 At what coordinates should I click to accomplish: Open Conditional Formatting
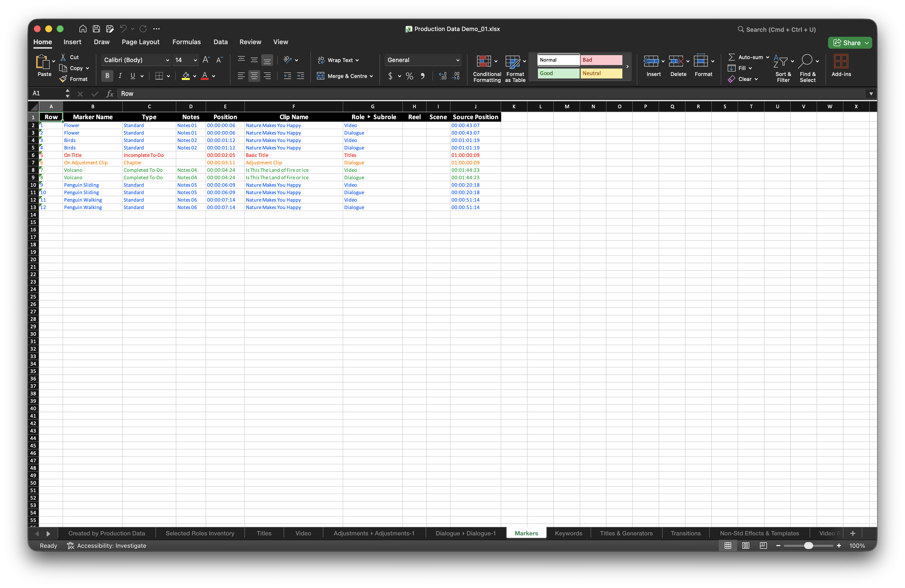click(x=487, y=69)
